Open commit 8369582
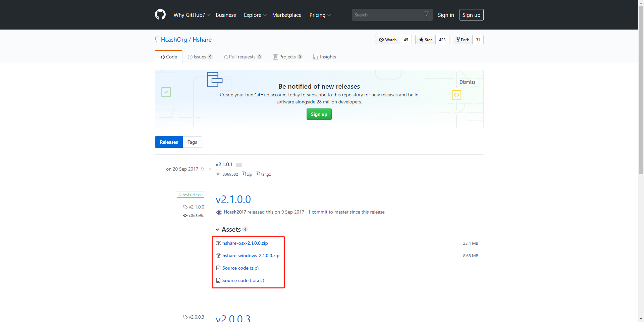The image size is (644, 322). click(x=227, y=174)
